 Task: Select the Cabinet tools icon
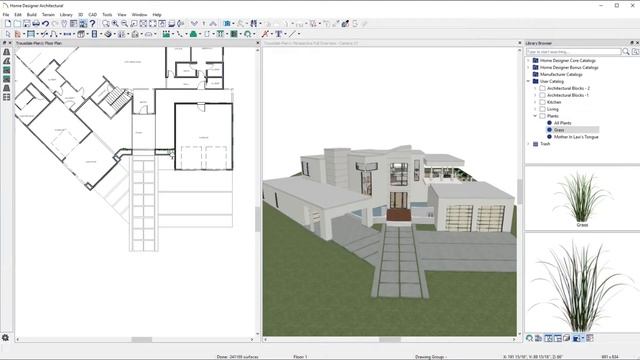(81, 34)
